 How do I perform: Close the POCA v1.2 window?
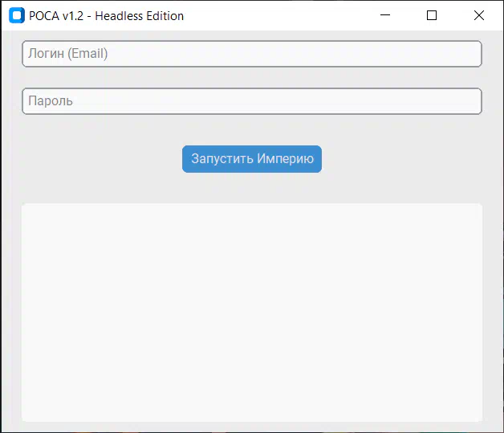click(479, 15)
